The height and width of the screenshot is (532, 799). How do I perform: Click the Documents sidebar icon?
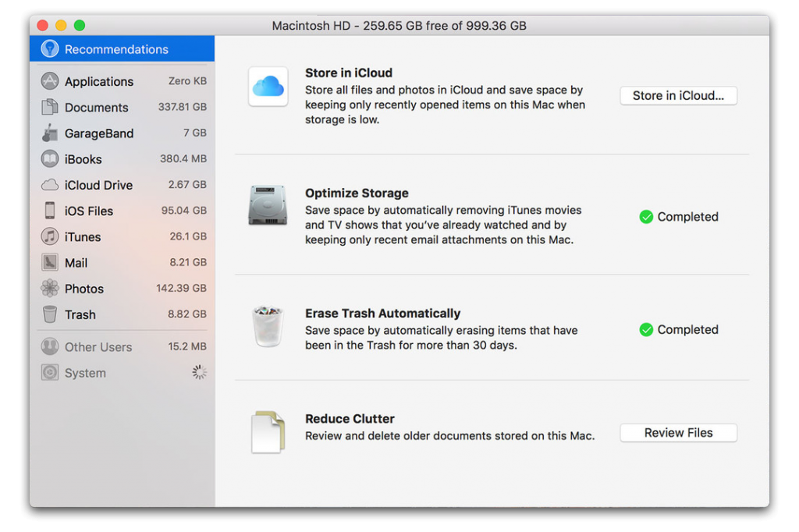[49, 107]
